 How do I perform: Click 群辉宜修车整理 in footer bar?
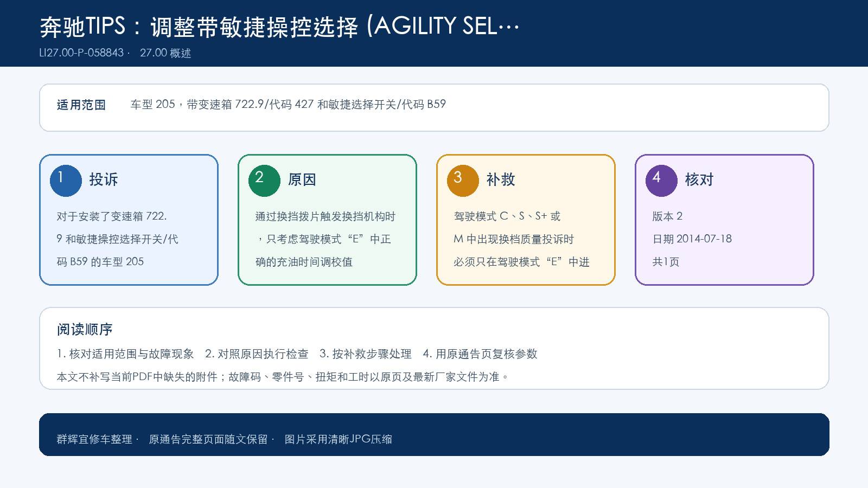[x=94, y=439]
